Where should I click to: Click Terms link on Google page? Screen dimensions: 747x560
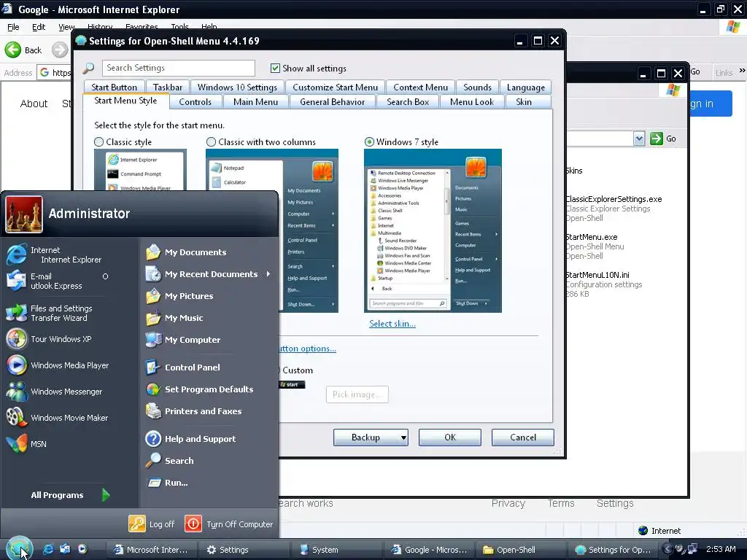pos(561,503)
